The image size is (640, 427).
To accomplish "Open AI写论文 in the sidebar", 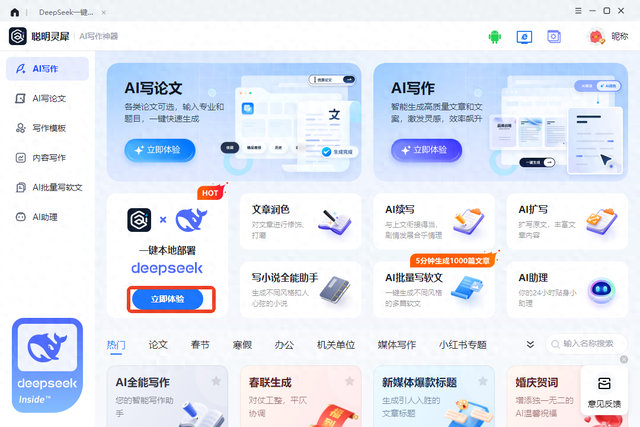I will 47,98.
